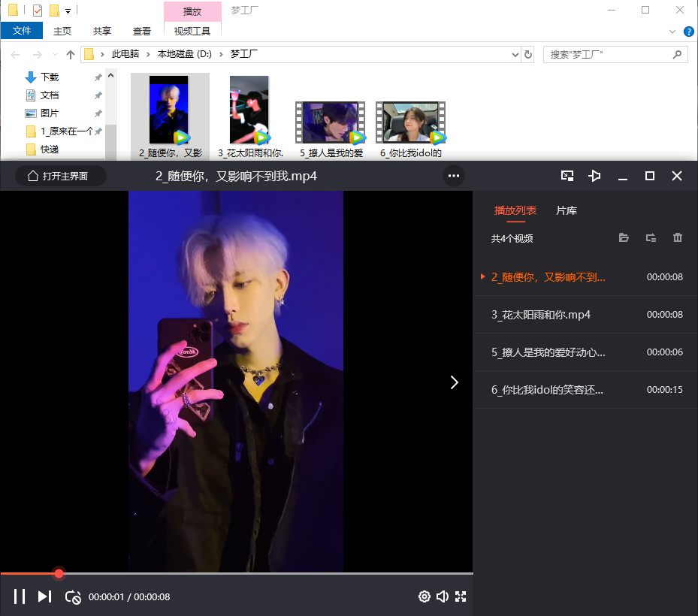Click the playlist sort/add list icon
The width and height of the screenshot is (698, 616).
point(651,237)
